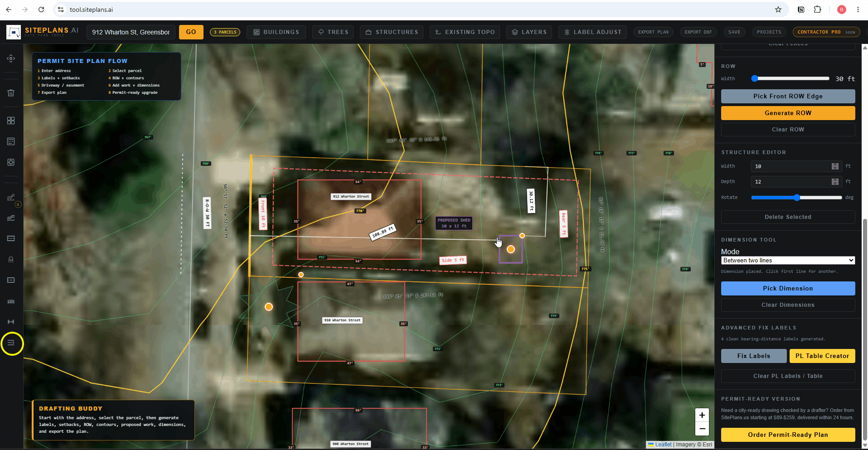The height and width of the screenshot is (450, 868).
Task: Click the Notion extension icon in browser toolbar
Action: tap(801, 10)
